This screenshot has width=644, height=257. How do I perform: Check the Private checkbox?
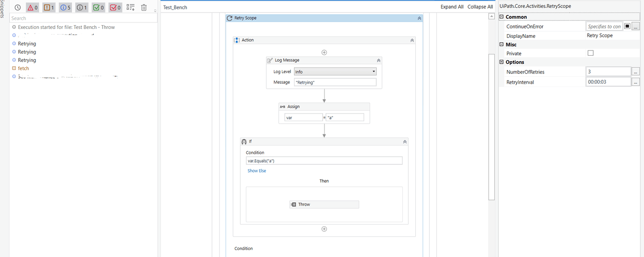pyautogui.click(x=590, y=53)
